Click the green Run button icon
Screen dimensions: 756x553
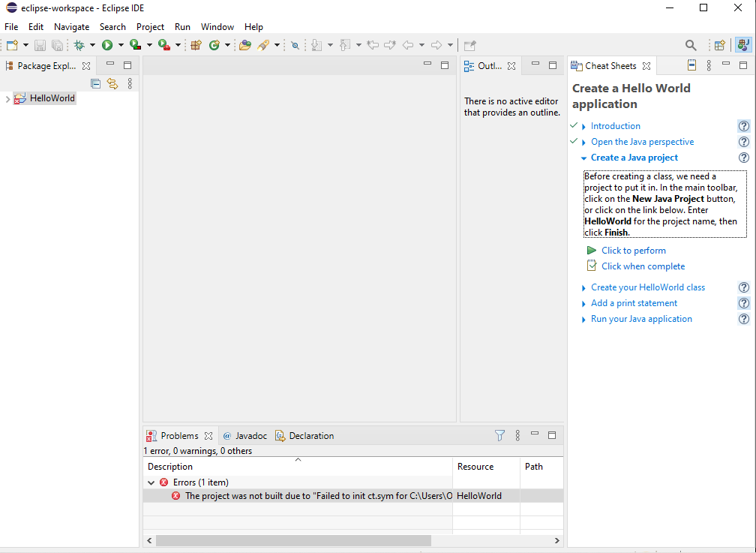107,45
